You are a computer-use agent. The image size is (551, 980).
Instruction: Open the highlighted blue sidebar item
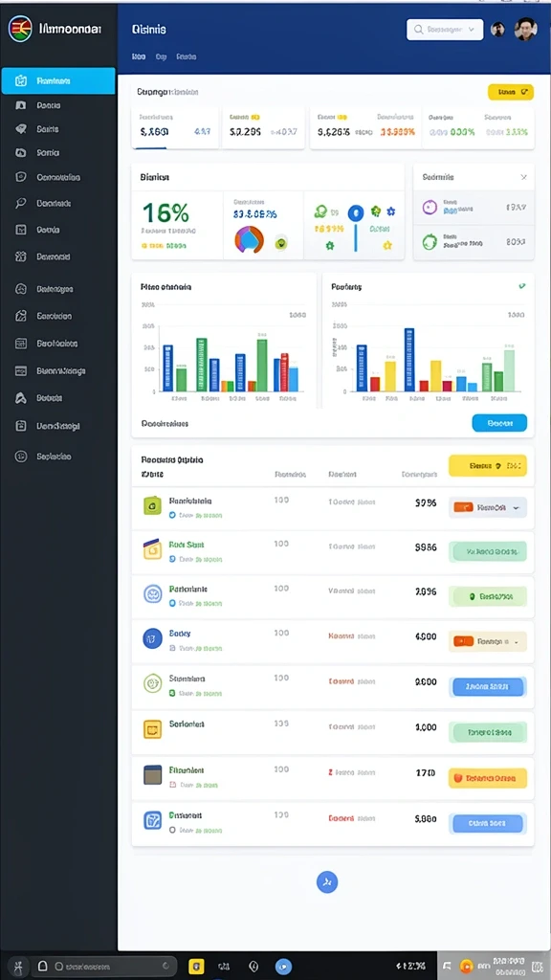(58, 80)
